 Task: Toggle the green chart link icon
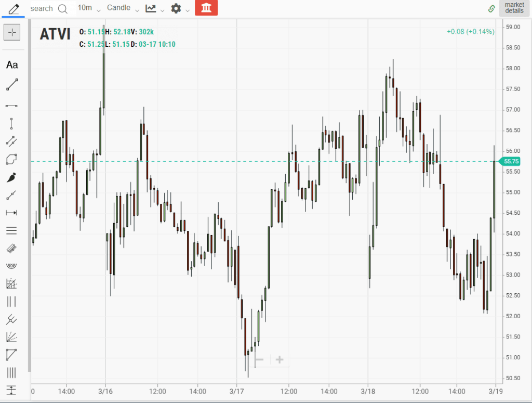pyautogui.click(x=491, y=8)
